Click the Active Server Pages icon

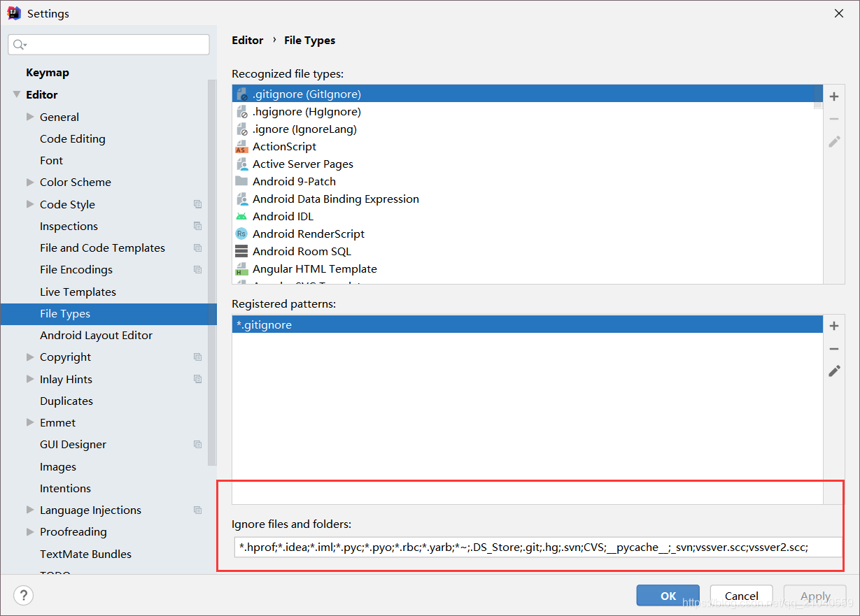(241, 164)
